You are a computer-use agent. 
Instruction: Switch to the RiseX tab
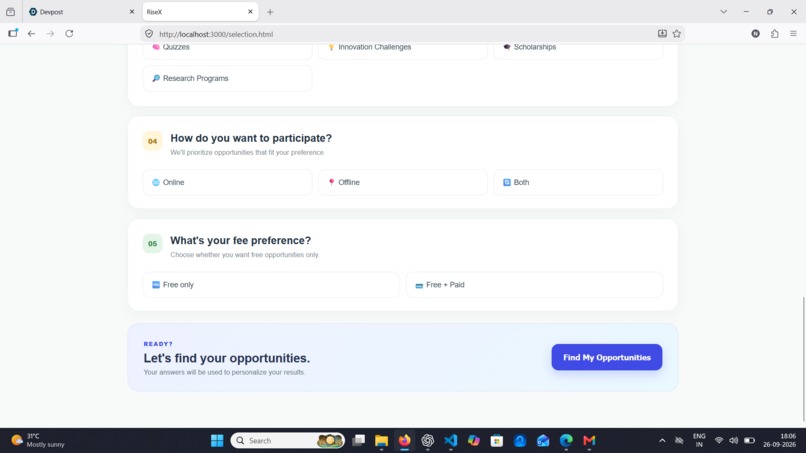pyautogui.click(x=195, y=11)
